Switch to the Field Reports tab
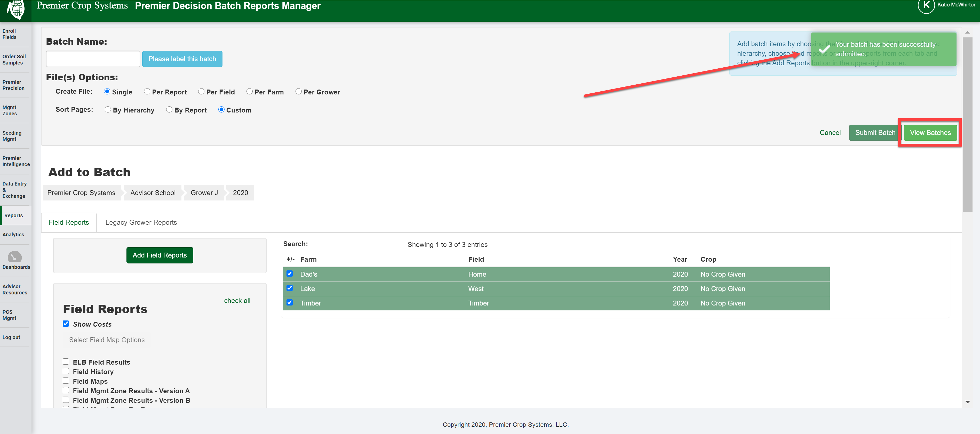 [68, 222]
